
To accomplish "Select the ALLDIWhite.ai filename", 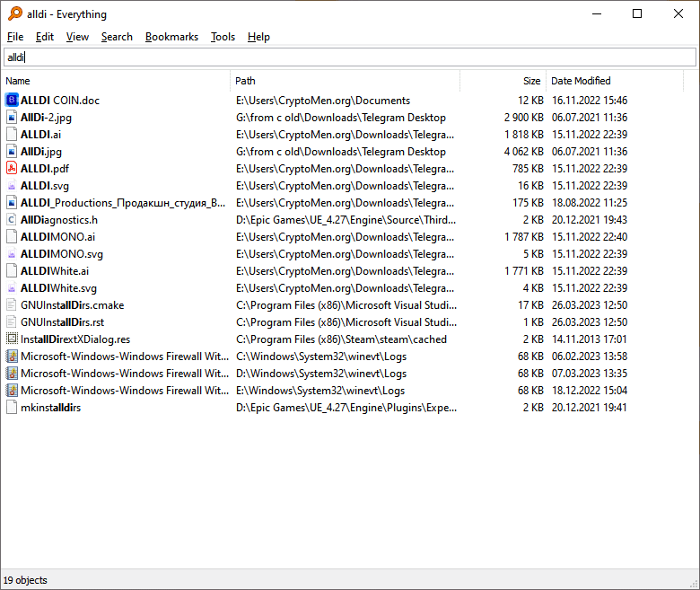I will (55, 271).
